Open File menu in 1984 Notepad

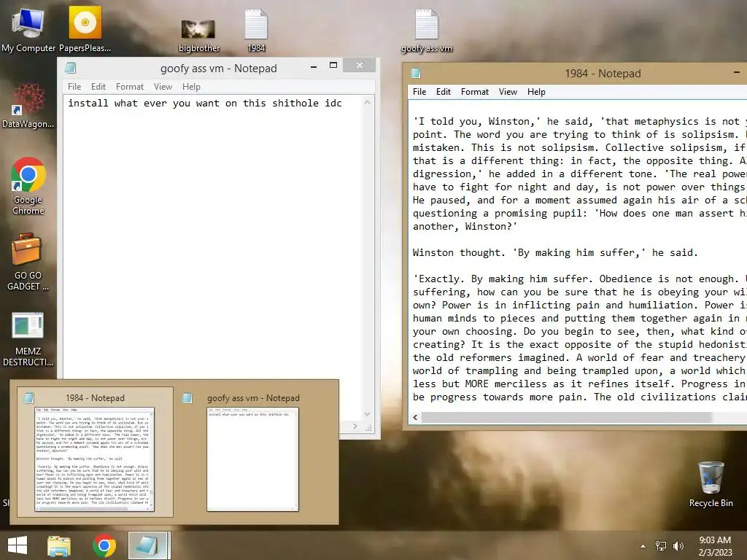(419, 92)
